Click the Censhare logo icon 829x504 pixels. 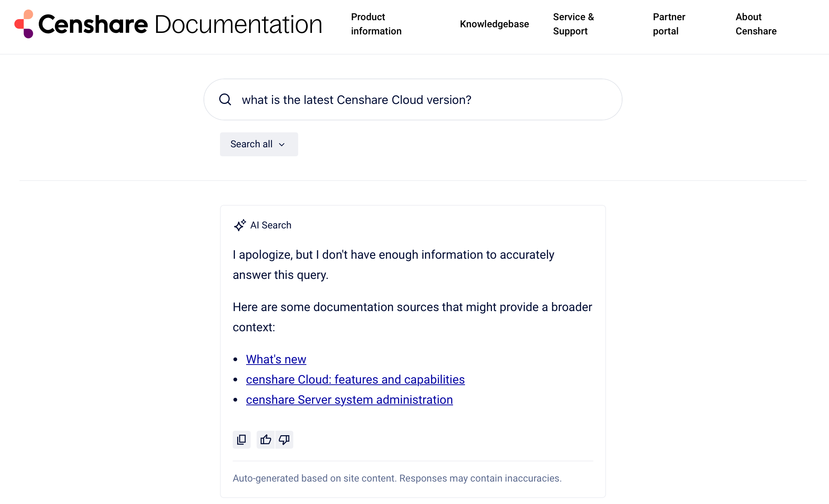(x=24, y=24)
